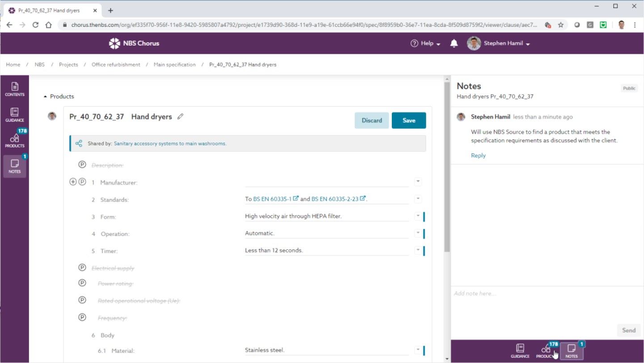Open the Contents sidebar panel
The width and height of the screenshot is (644, 363).
click(15, 89)
